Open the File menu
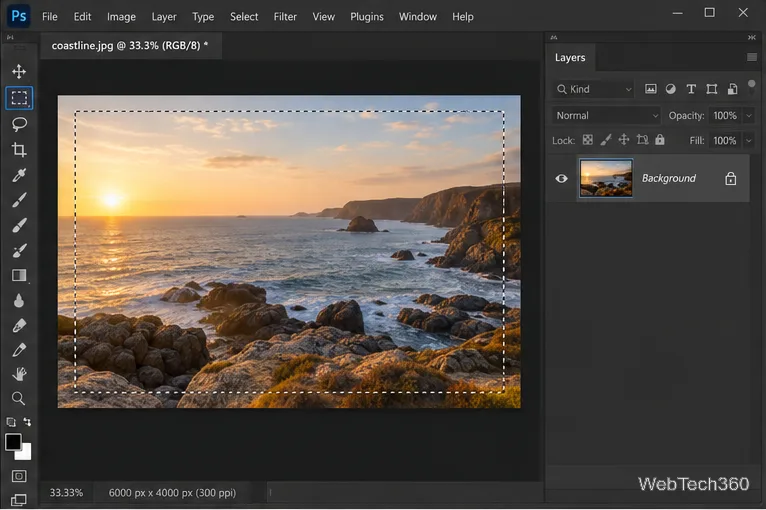 coord(50,17)
